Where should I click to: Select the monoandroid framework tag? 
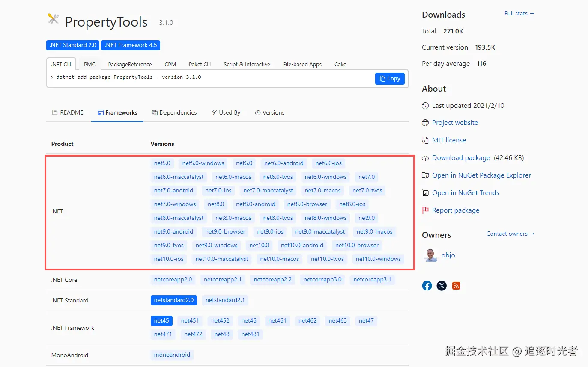(x=172, y=355)
